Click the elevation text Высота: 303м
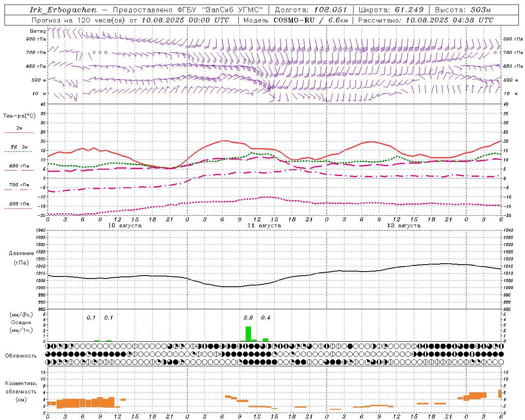 click(463, 10)
